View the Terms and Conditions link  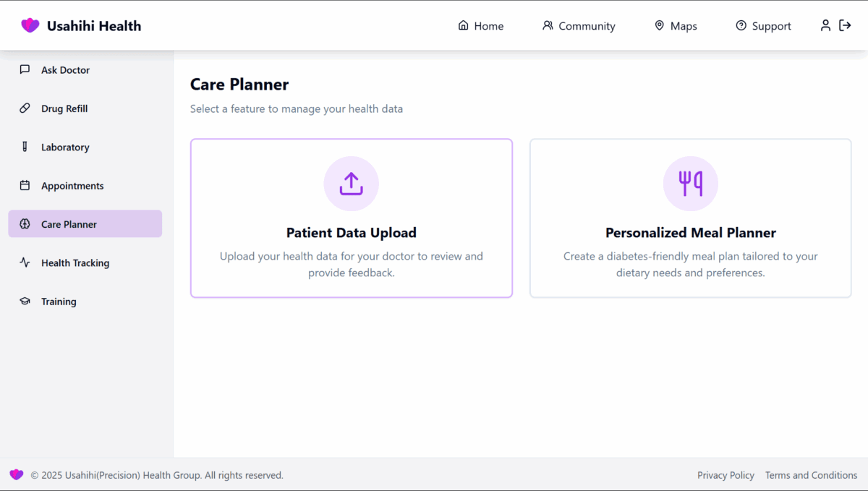[811, 475]
